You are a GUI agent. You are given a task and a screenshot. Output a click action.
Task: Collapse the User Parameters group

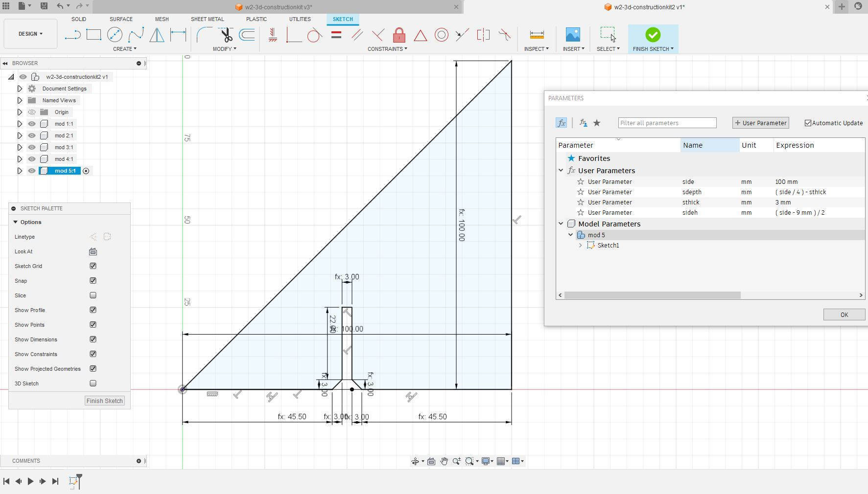click(561, 170)
